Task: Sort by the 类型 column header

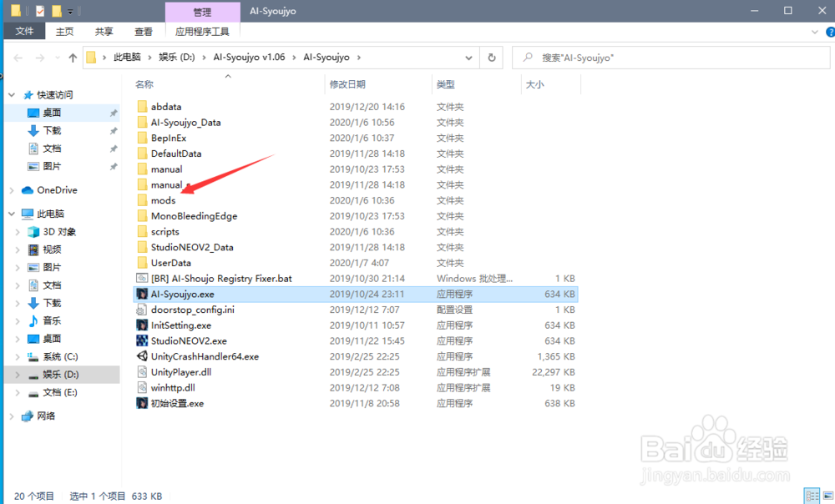Action: coord(446,84)
